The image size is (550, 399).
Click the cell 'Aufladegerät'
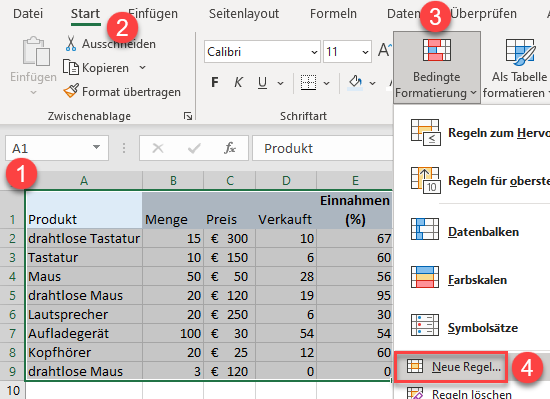point(84,333)
